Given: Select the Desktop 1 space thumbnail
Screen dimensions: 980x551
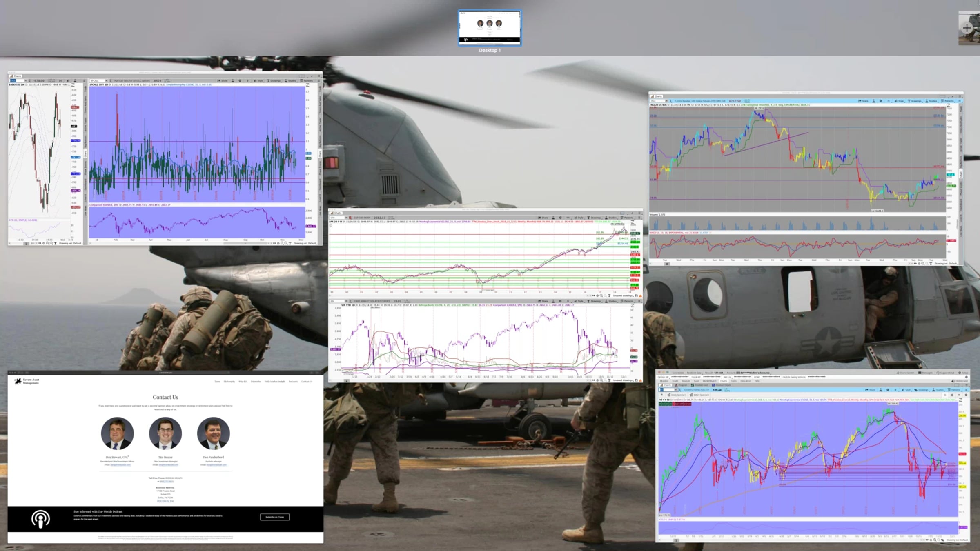Looking at the screenshot, I should pyautogui.click(x=490, y=28).
